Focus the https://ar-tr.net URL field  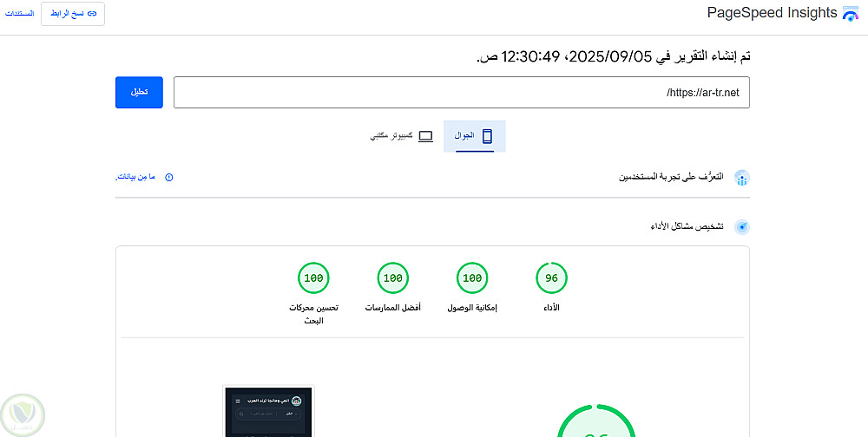(x=462, y=93)
